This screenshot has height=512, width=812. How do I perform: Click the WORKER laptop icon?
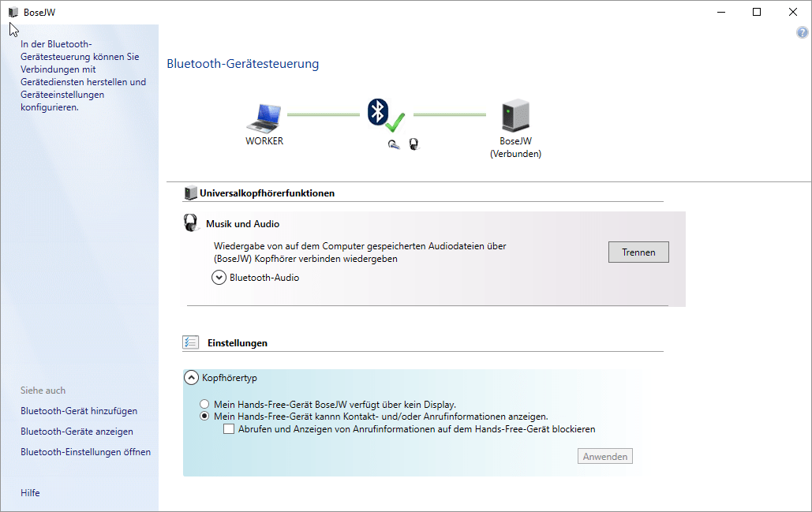(x=264, y=118)
